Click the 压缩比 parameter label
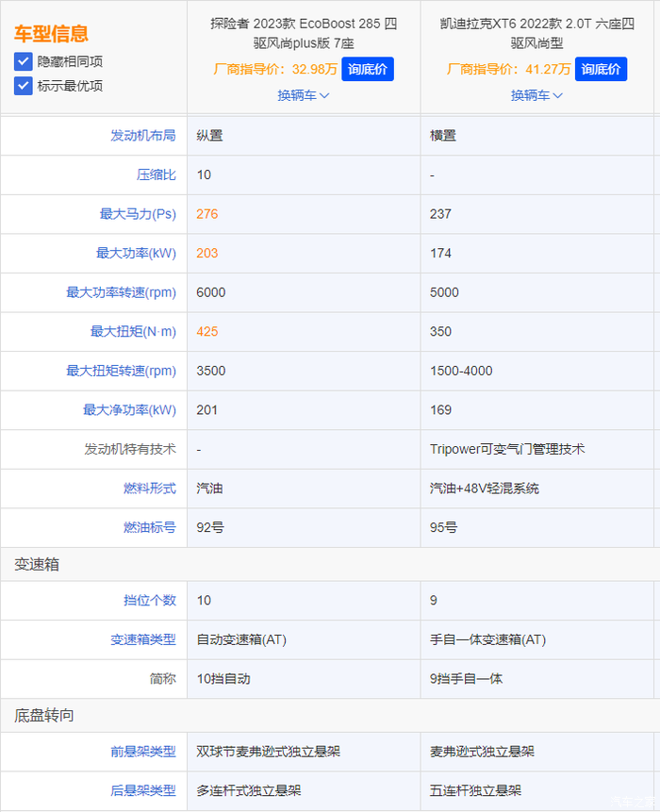The width and height of the screenshot is (660, 812). 156,175
